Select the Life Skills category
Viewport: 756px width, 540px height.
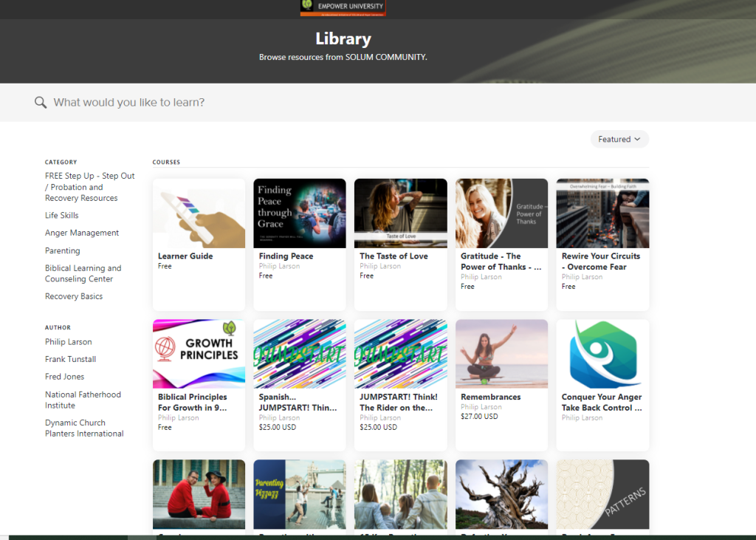(x=61, y=216)
